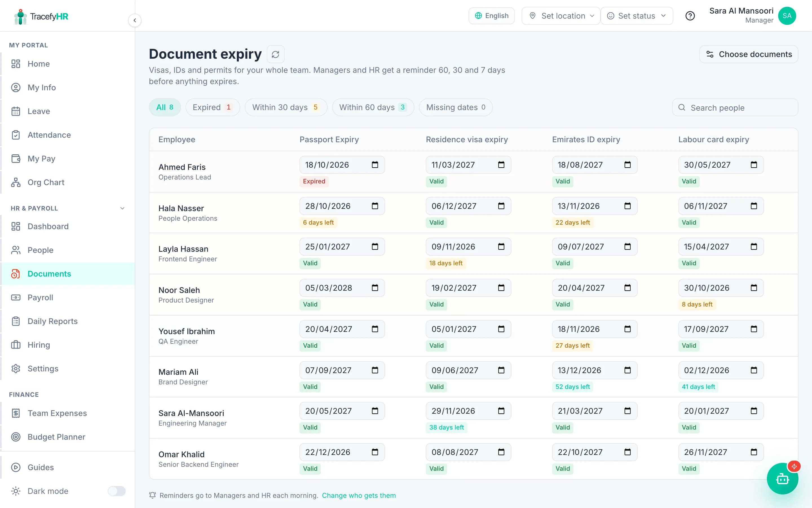Click Hala Nasser's 6 days left badge
The height and width of the screenshot is (508, 812).
pyautogui.click(x=318, y=222)
